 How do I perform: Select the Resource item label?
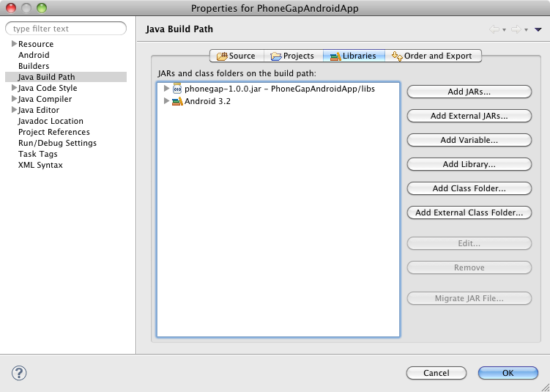click(x=36, y=44)
